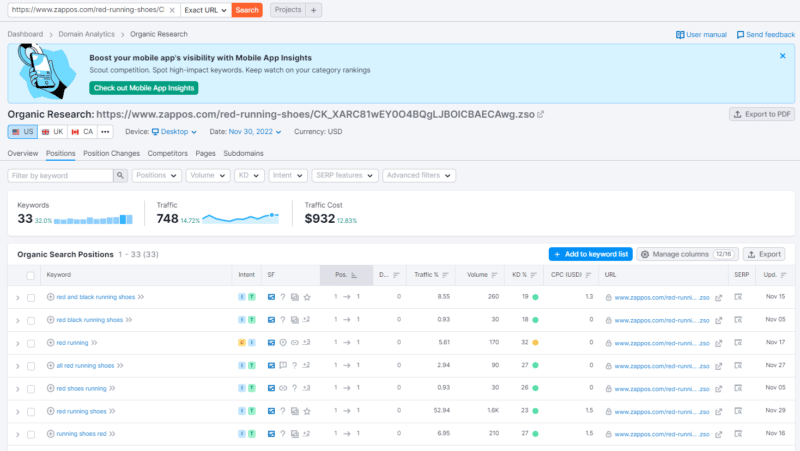
Task: Click the keyword filter search icon
Action: (x=120, y=176)
